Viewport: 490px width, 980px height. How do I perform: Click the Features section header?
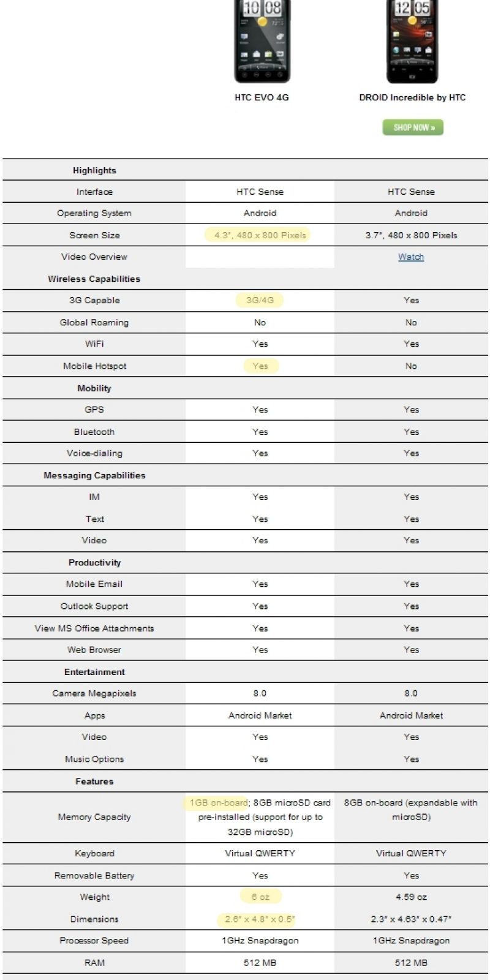click(x=94, y=781)
